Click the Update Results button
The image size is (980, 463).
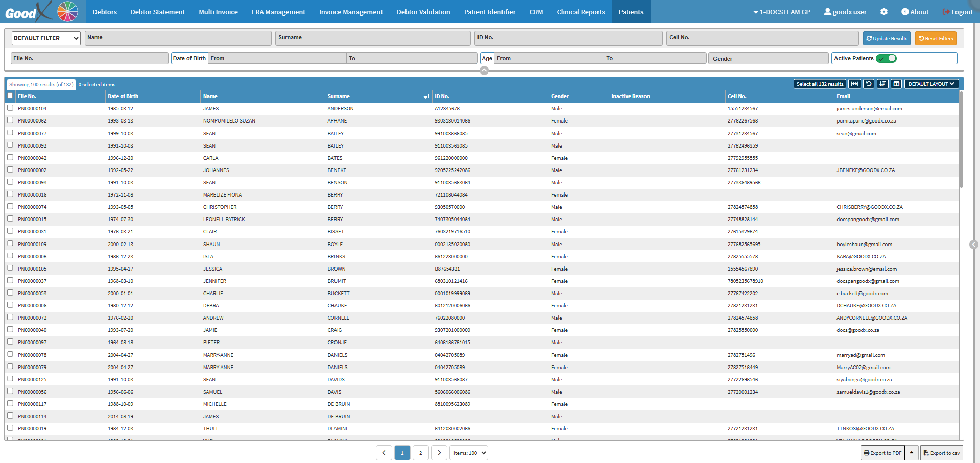point(887,38)
